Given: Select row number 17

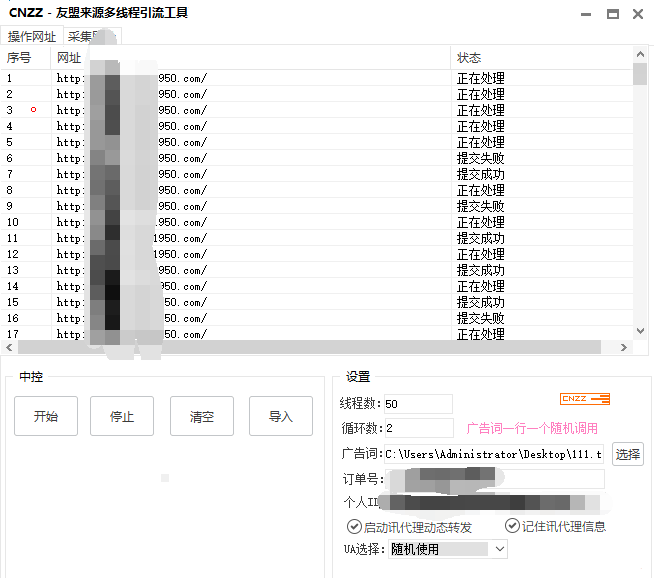Looking at the screenshot, I should point(13,334).
